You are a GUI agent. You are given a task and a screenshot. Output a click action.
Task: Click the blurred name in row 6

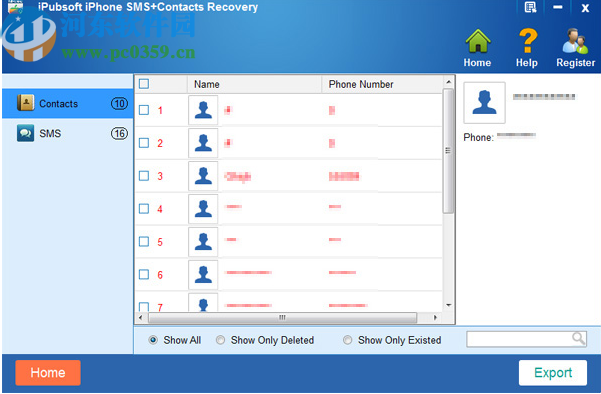tap(248, 273)
